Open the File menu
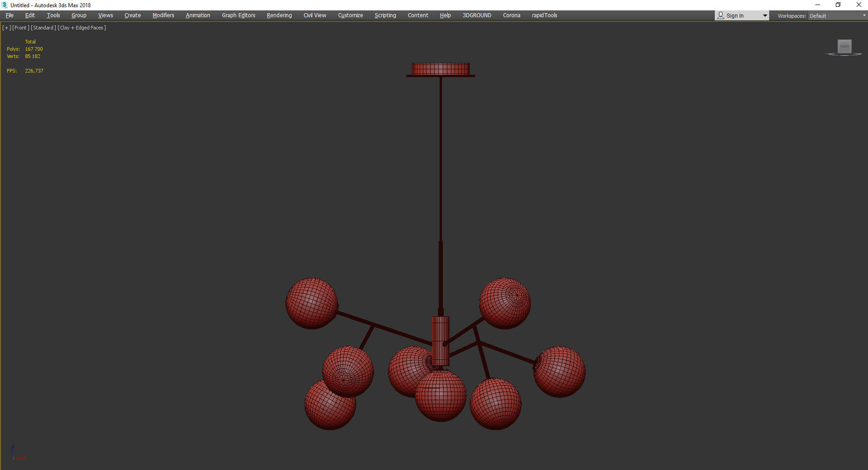 (10, 15)
